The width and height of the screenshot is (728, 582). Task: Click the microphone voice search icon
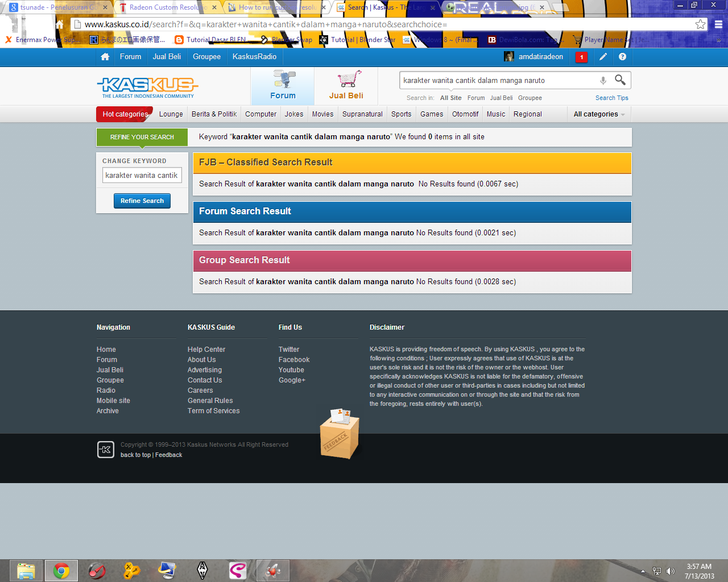pos(603,80)
